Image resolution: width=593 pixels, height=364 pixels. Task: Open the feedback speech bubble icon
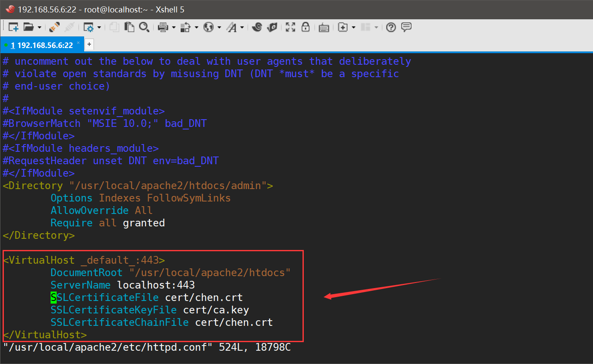coord(406,27)
